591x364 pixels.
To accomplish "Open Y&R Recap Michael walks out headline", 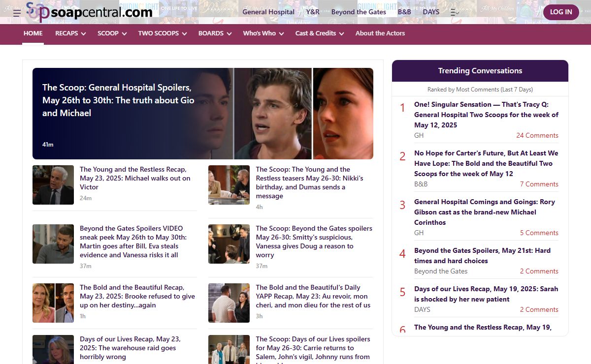I will [x=135, y=178].
